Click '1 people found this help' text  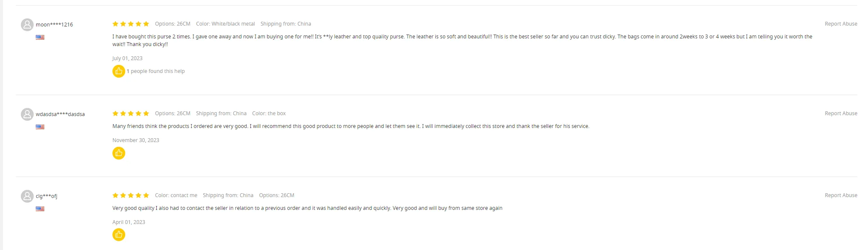pyautogui.click(x=155, y=71)
